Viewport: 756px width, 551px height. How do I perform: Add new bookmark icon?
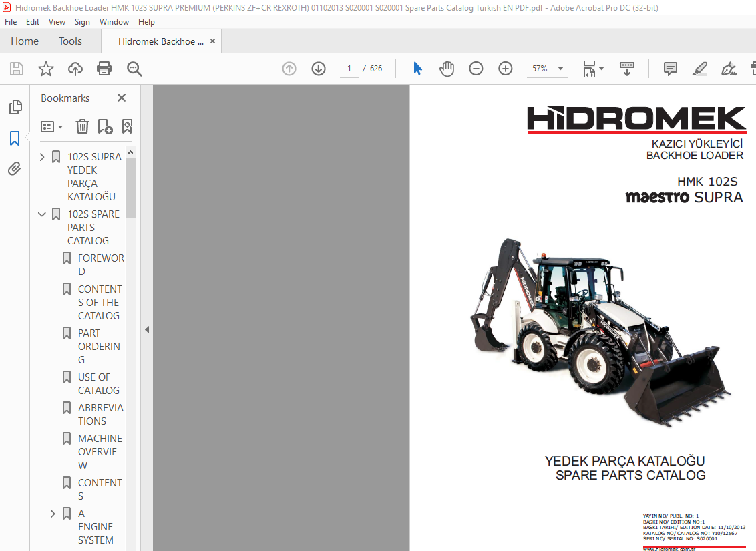(105, 126)
